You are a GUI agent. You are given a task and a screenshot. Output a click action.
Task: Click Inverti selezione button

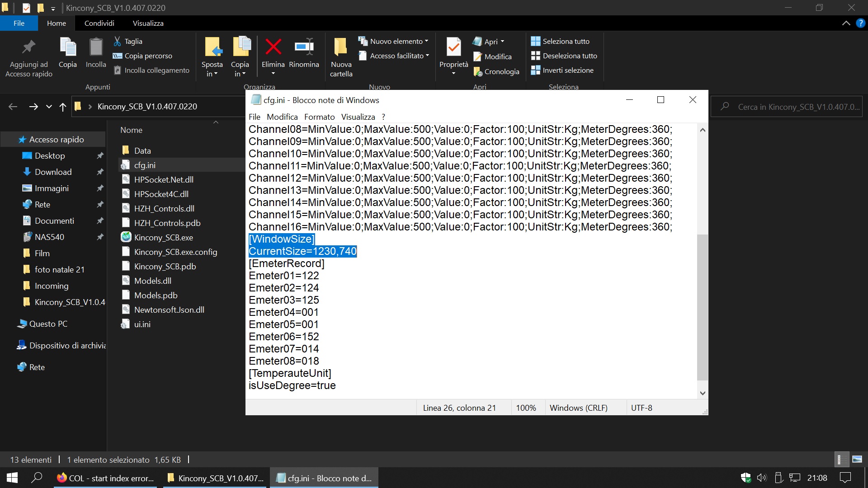pos(563,70)
